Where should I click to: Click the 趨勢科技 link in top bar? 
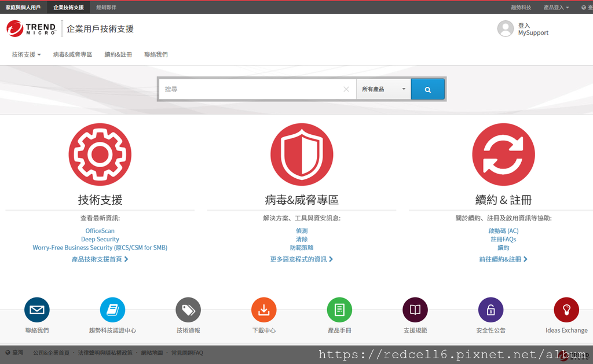point(521,7)
